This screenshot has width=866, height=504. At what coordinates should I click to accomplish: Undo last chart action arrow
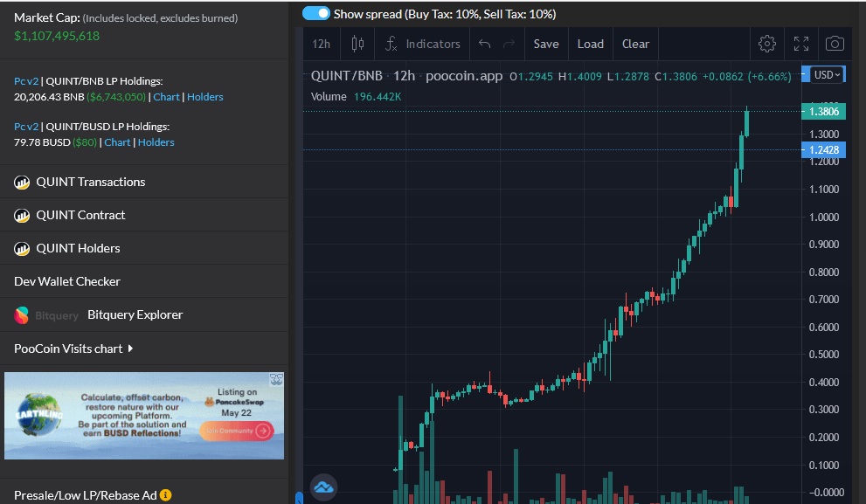tap(484, 45)
